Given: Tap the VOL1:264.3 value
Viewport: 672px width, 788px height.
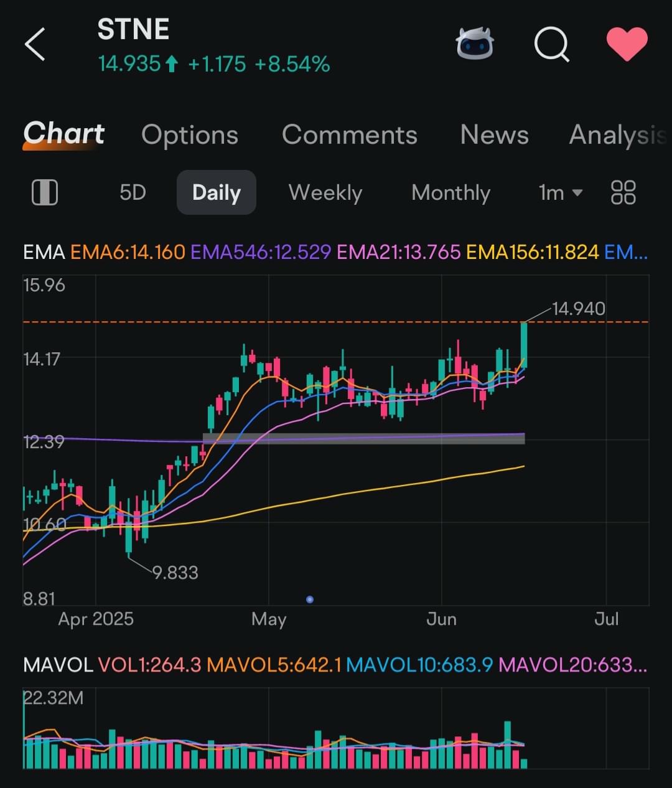Looking at the screenshot, I should [x=149, y=665].
